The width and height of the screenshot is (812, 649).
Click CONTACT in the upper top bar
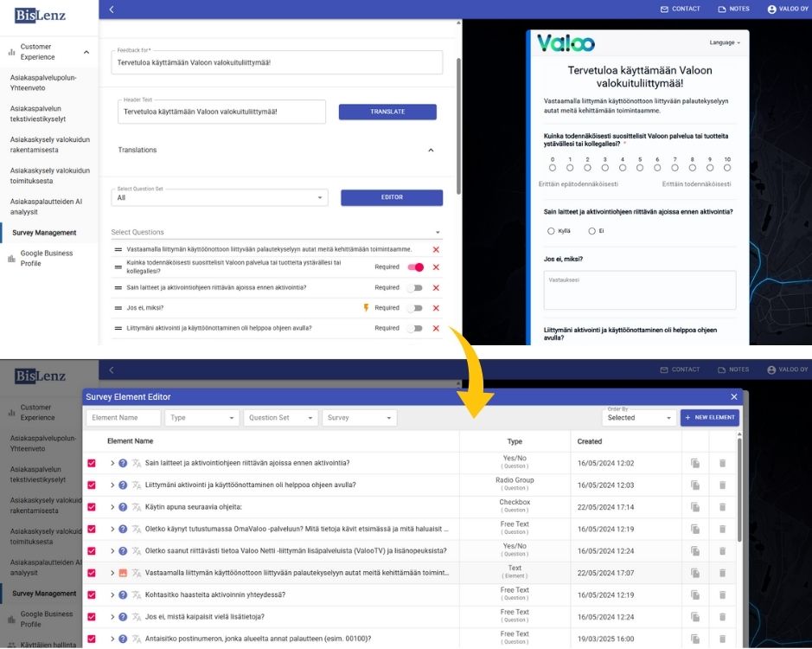[x=680, y=9]
